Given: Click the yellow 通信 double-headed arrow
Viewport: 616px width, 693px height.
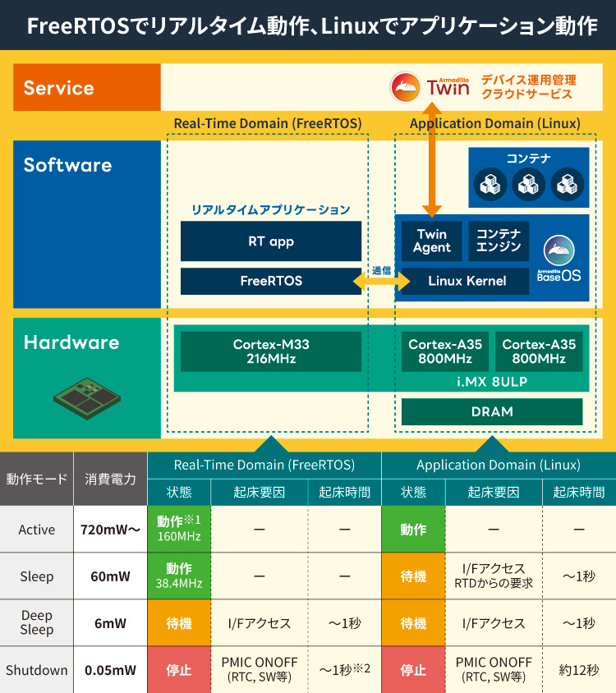Looking at the screenshot, I should (381, 282).
